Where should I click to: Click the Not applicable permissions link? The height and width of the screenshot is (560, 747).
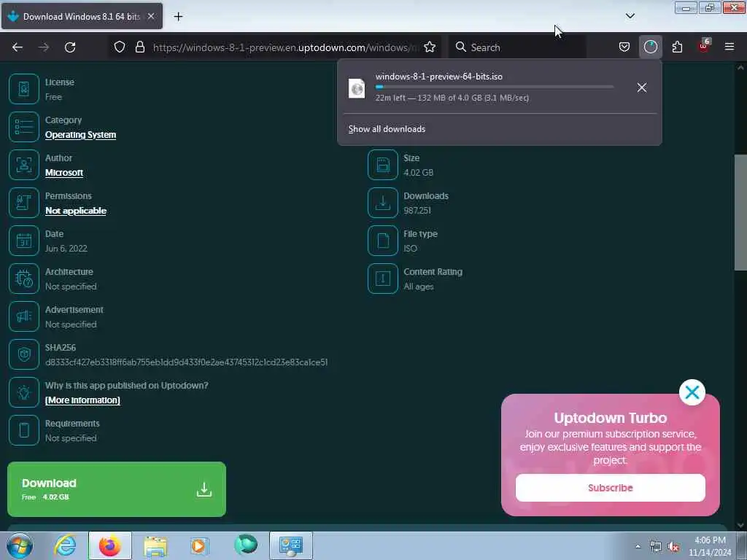click(x=76, y=211)
